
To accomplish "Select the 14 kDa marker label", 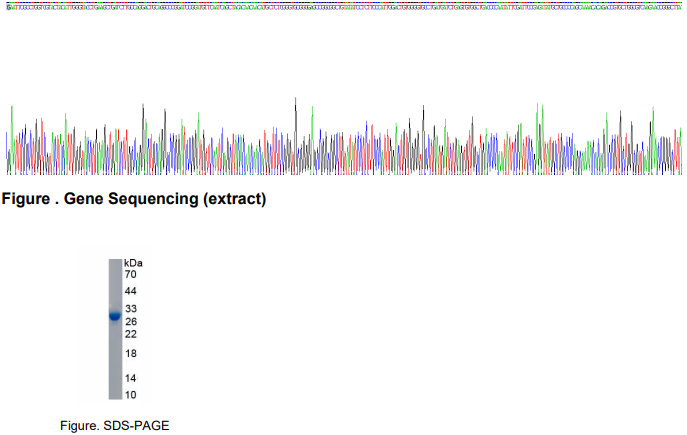I will (131, 378).
